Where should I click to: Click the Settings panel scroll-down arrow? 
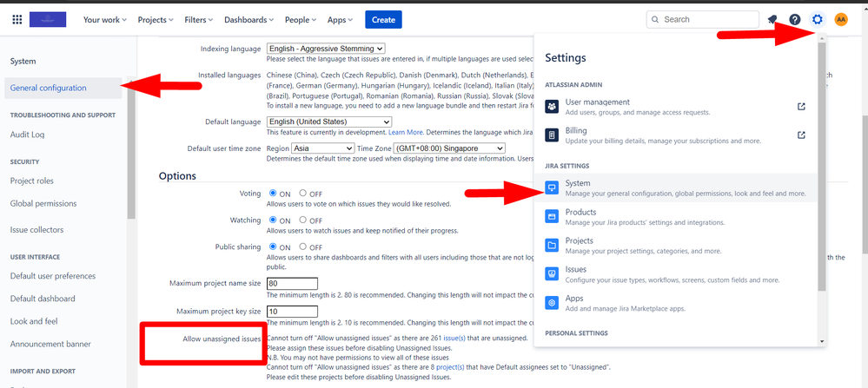click(x=821, y=342)
